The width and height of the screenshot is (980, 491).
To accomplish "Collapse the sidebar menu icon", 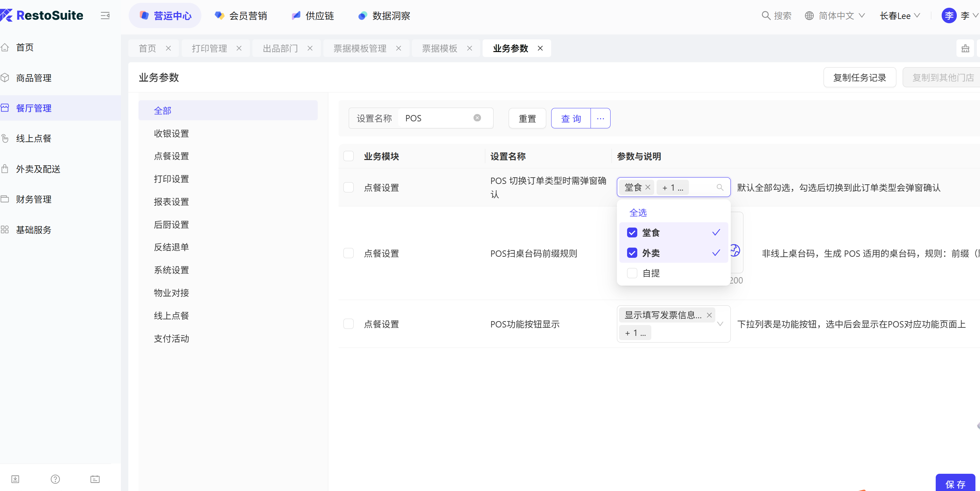I will (x=105, y=15).
